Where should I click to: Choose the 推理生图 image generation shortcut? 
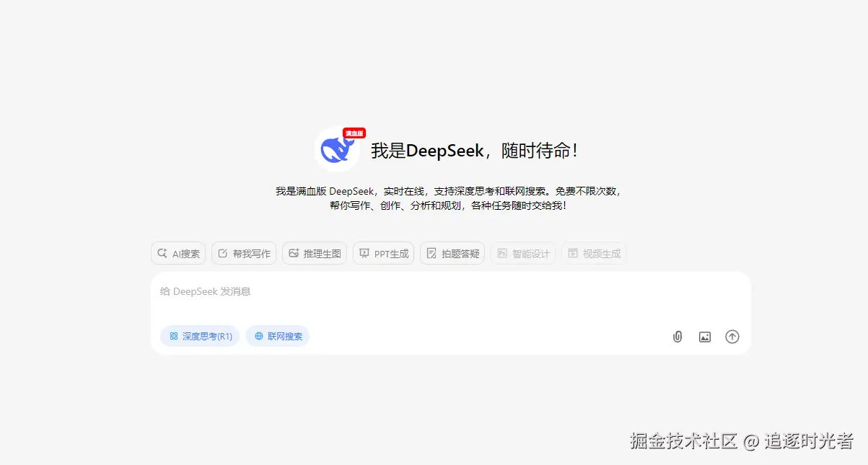(315, 253)
